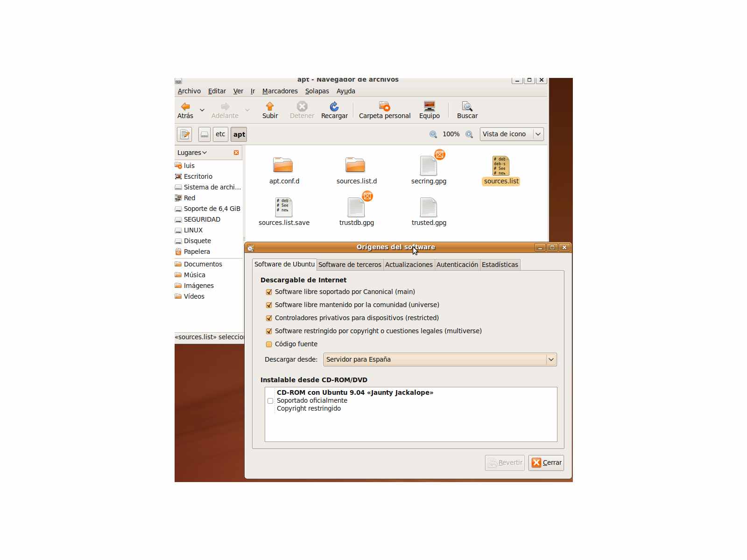The width and height of the screenshot is (747, 560).
Task: Select the sources.list.save file icon
Action: [284, 207]
